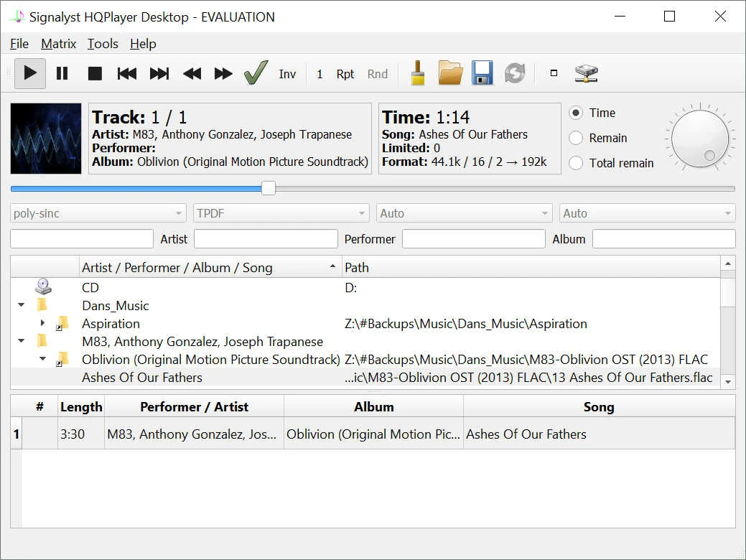Open playlist using the folder icon
This screenshot has height=560, width=746.
pos(450,73)
